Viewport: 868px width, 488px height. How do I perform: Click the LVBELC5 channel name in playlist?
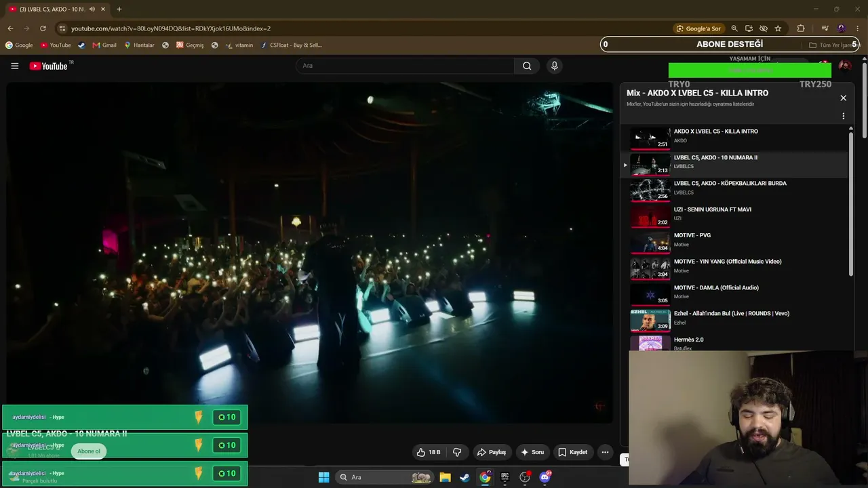684,167
